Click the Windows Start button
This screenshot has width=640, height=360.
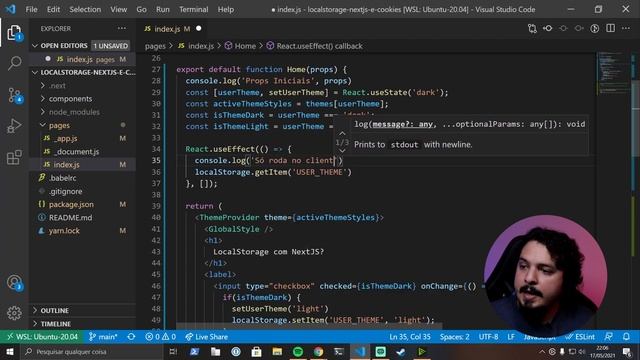point(10,351)
